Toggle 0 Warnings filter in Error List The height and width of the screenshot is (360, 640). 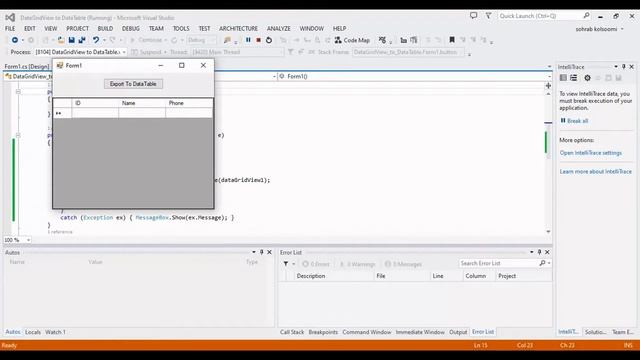[358, 264]
